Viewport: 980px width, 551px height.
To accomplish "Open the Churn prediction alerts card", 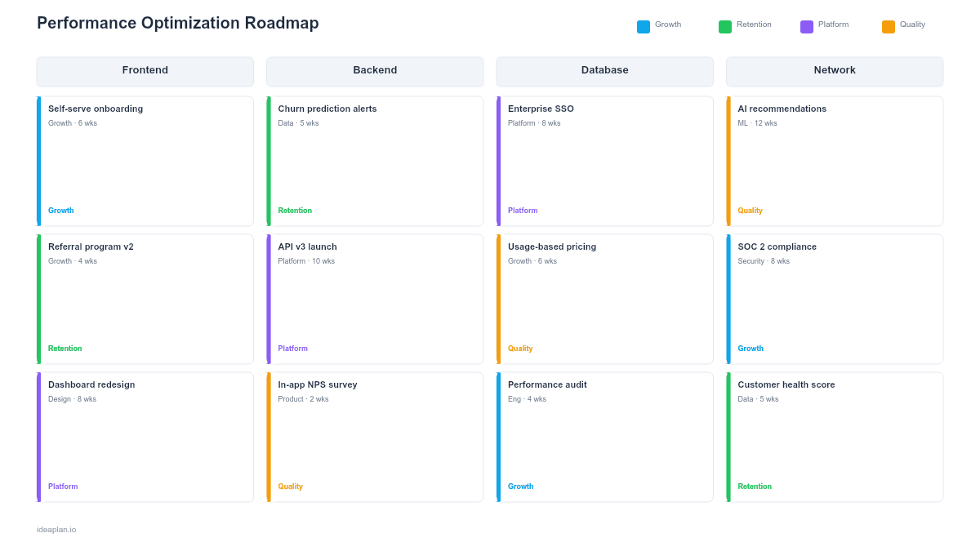I will click(375, 160).
